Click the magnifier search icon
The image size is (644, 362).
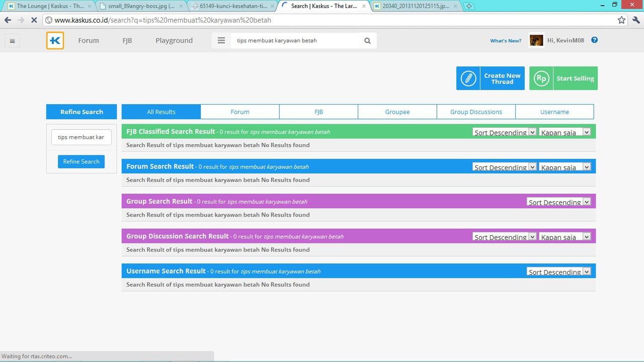[x=367, y=41]
